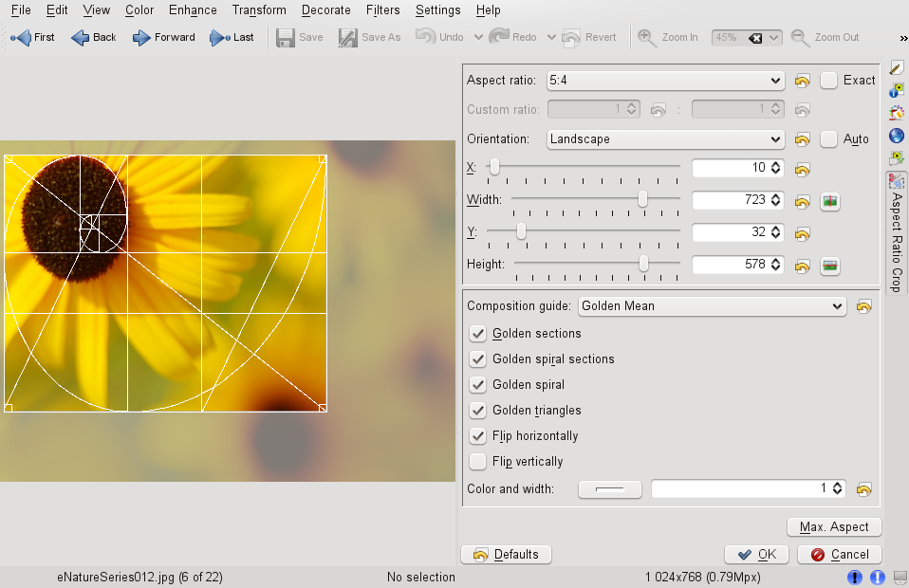
Task: Enable the Flip vertically checkbox
Action: (477, 461)
